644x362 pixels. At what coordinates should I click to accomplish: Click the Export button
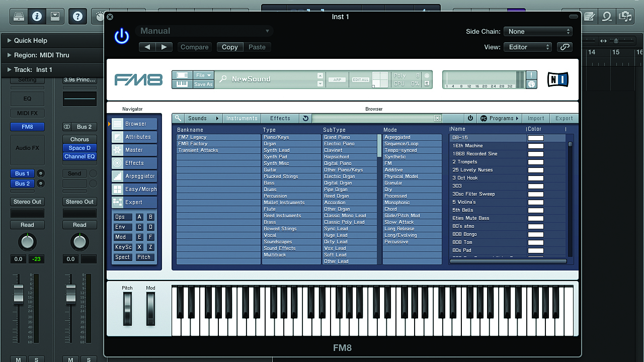click(x=564, y=118)
